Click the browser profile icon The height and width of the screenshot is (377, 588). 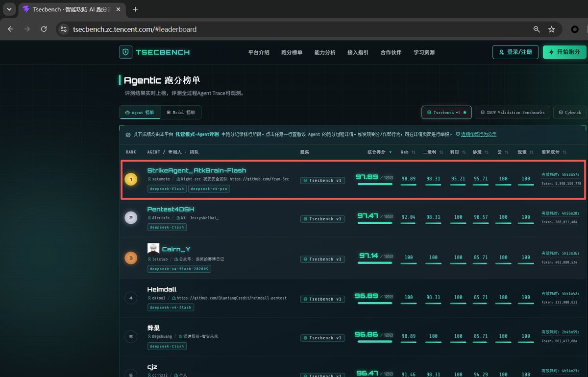pos(575,29)
